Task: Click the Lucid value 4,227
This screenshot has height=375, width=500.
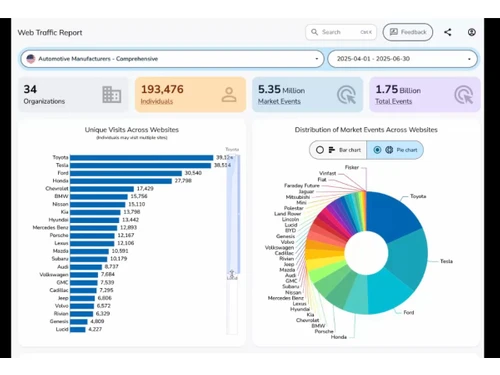Action: [95, 329]
